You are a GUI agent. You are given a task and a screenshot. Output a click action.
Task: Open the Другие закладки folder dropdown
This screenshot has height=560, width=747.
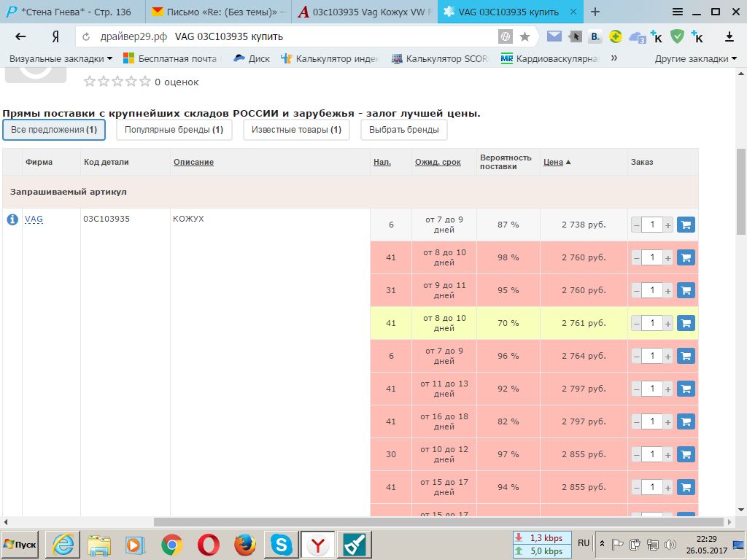click(695, 58)
